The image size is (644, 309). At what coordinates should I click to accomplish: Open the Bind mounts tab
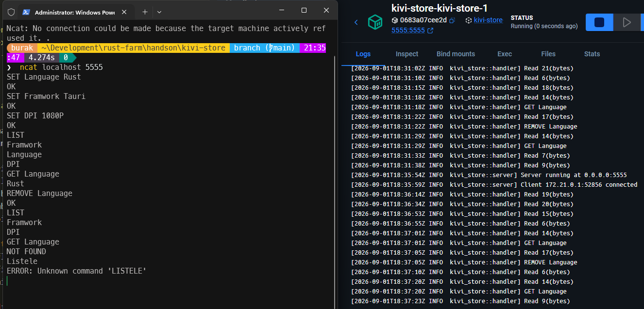point(456,54)
